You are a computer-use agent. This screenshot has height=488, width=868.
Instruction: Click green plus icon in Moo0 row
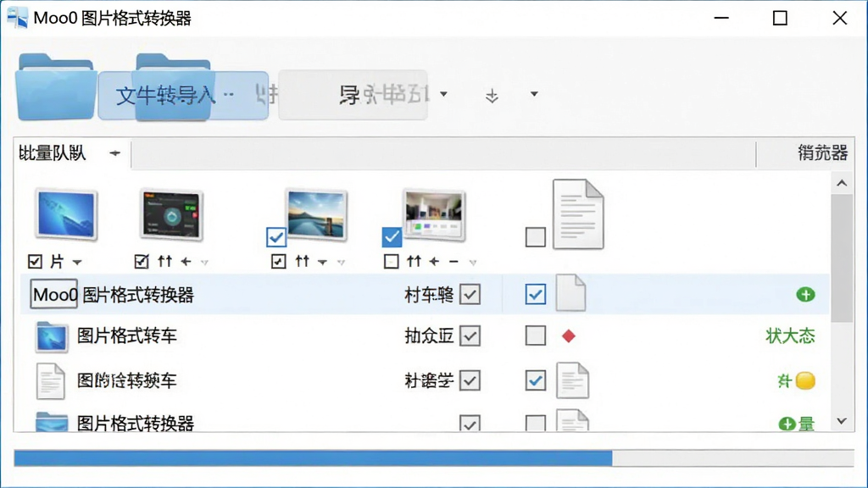pos(805,295)
